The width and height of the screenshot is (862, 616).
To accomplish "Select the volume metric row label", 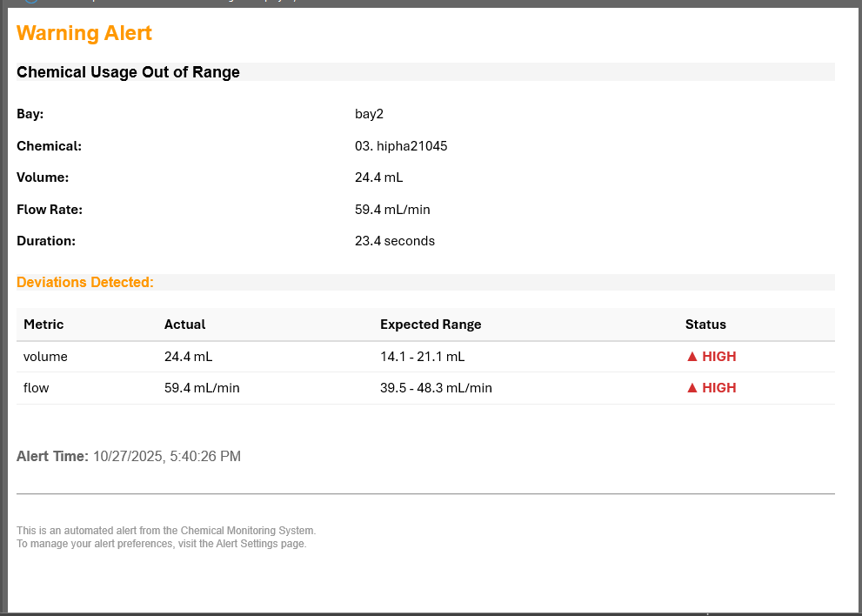I will click(45, 356).
